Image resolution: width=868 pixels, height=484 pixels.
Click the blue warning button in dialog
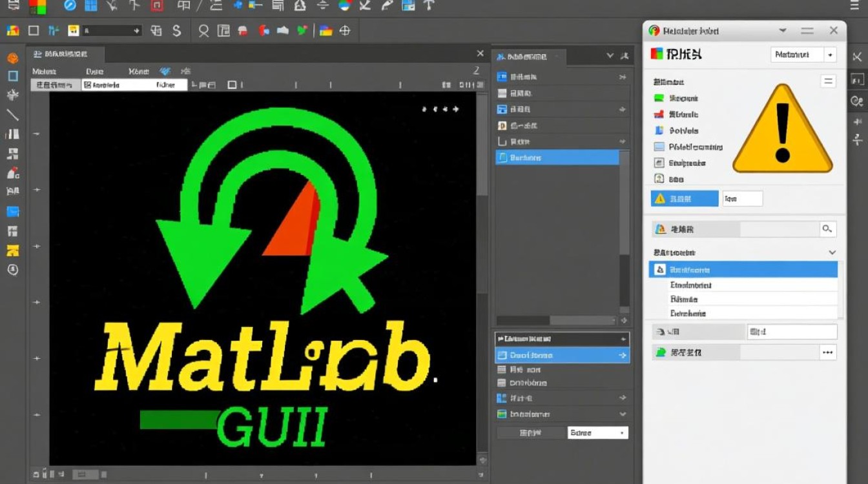click(x=685, y=199)
